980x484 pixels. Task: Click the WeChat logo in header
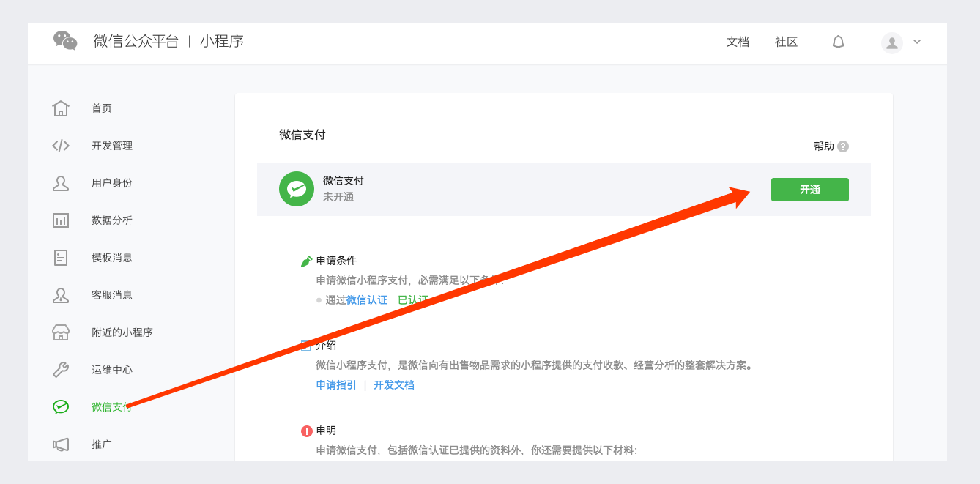(x=65, y=41)
